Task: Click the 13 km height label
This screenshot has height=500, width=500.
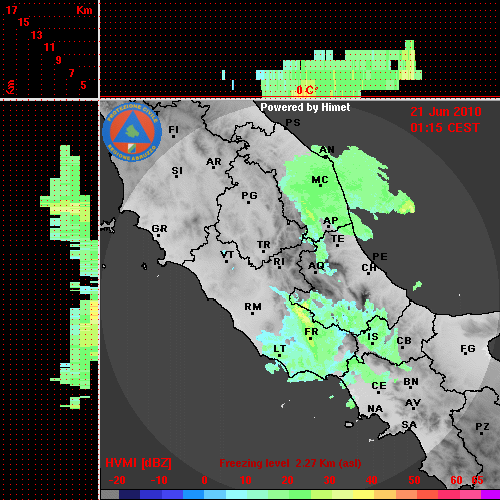Action: [37, 35]
